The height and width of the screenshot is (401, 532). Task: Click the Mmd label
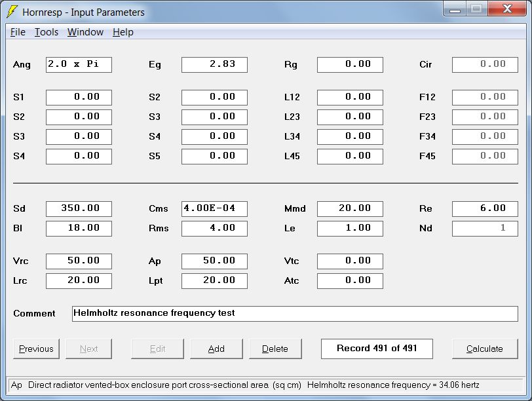tap(295, 208)
